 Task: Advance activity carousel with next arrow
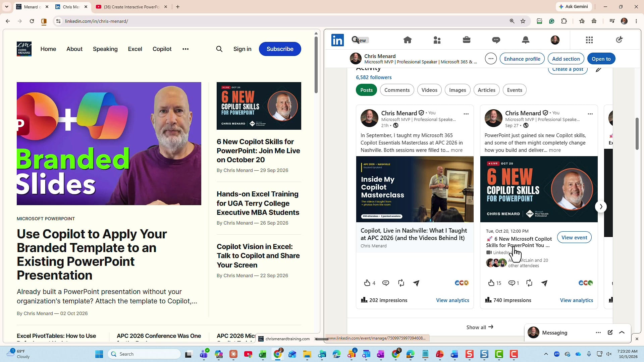(601, 207)
